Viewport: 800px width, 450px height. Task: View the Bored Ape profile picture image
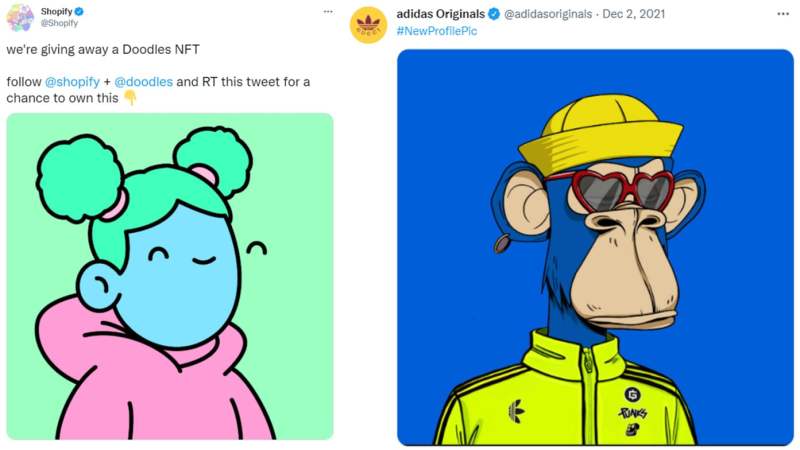(595, 247)
